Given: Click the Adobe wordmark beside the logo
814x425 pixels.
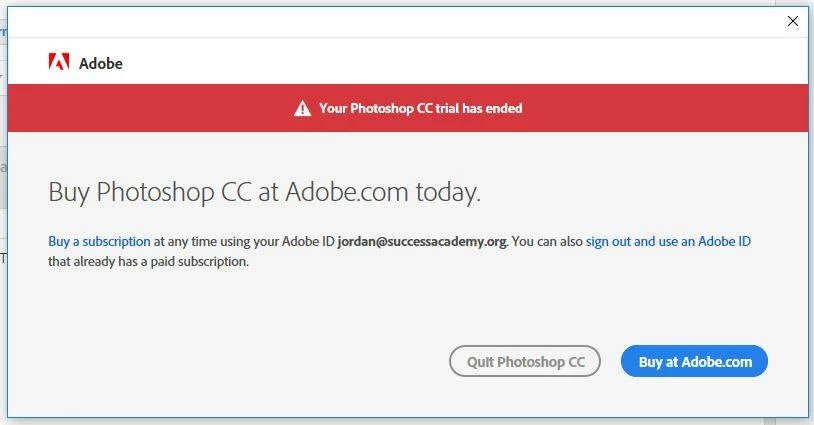Looking at the screenshot, I should coord(101,63).
